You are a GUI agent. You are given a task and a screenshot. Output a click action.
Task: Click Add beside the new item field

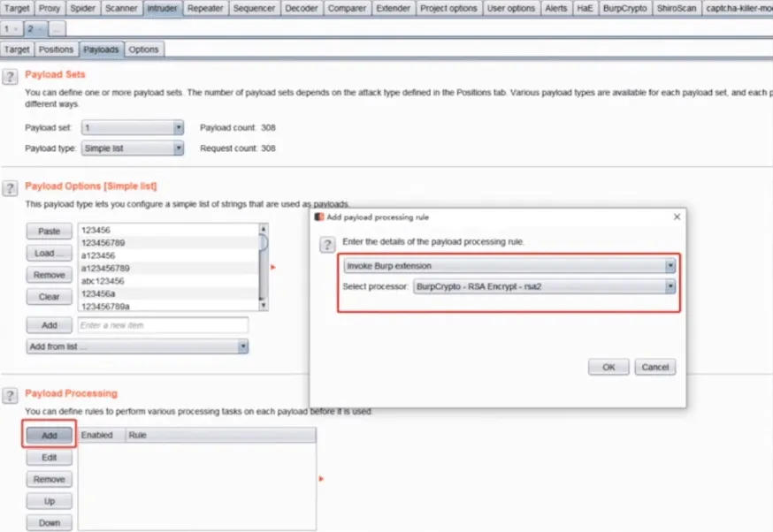(x=50, y=325)
